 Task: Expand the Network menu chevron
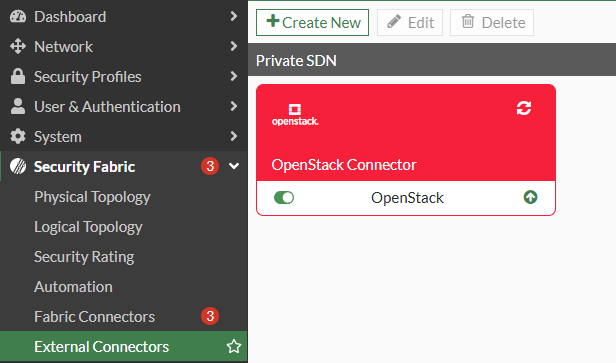pos(234,46)
